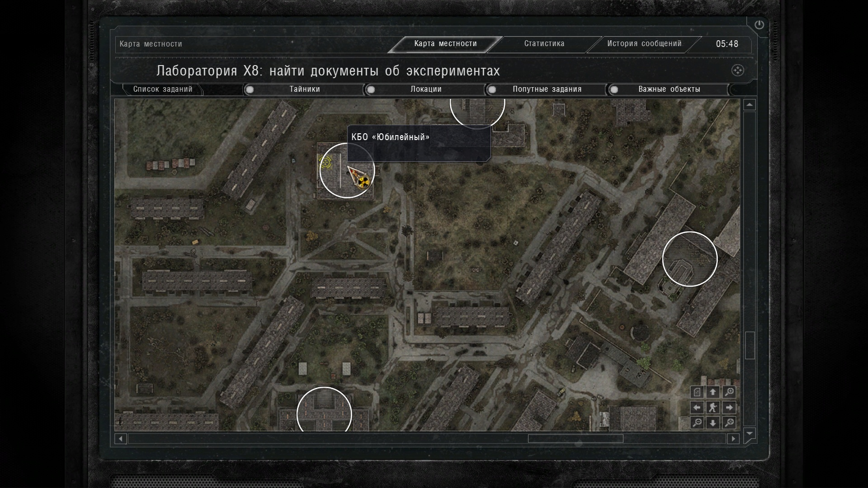The image size is (868, 488).
Task: Toggle the Тайники filter
Action: [250, 89]
